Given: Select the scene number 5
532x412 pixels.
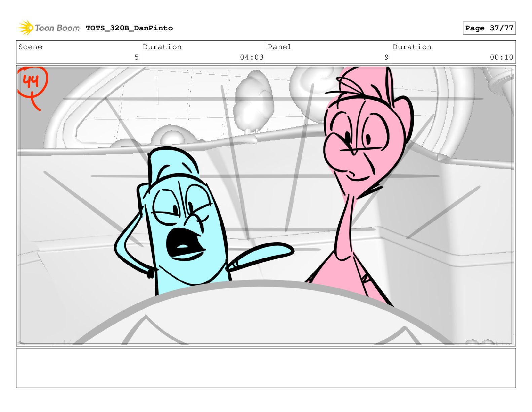Looking at the screenshot, I should click(136, 57).
